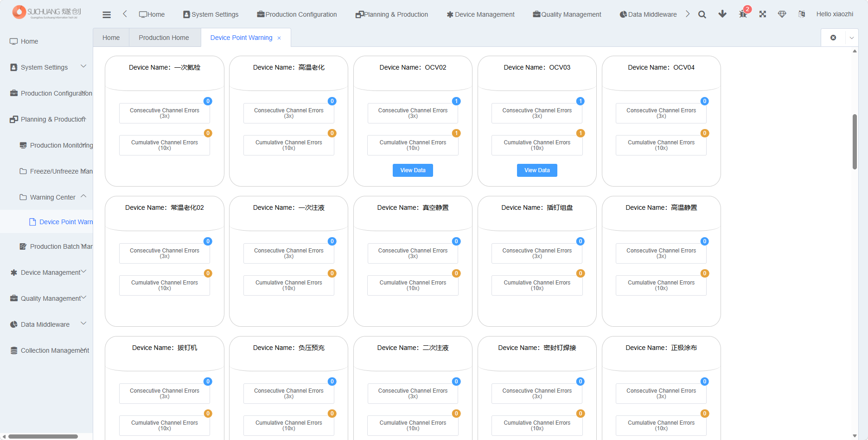Viewport: 868px width, 440px height.
Task: Click the scroll-down arrow of content
Action: [855, 436]
